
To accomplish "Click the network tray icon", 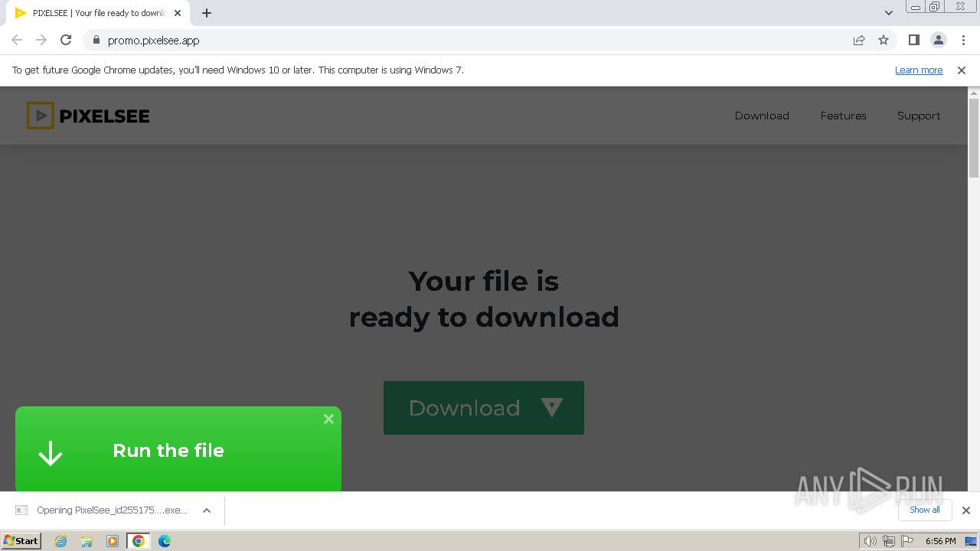I will (888, 541).
